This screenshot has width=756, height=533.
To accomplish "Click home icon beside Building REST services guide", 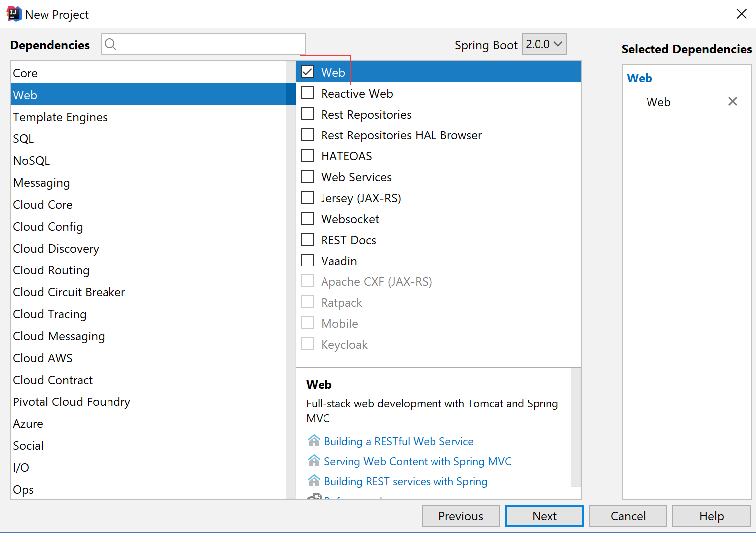I will point(314,481).
